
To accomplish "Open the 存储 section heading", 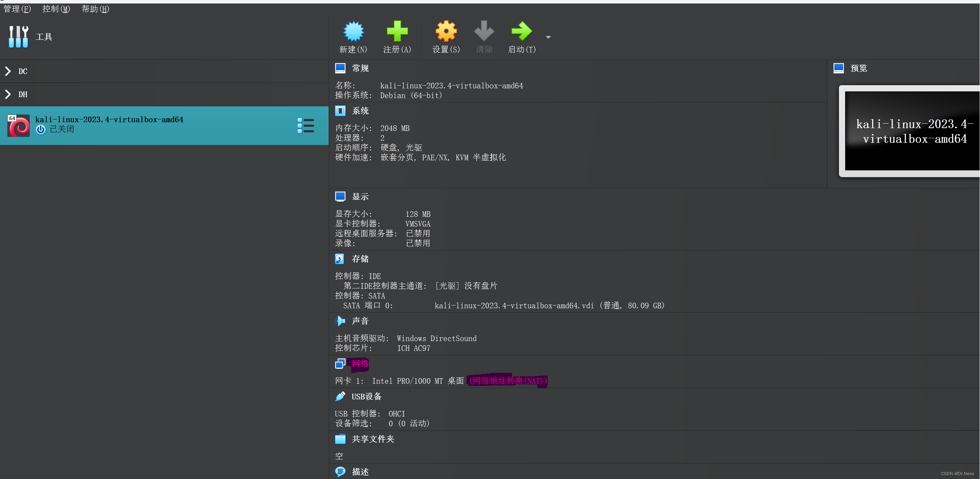I will tap(360, 259).
